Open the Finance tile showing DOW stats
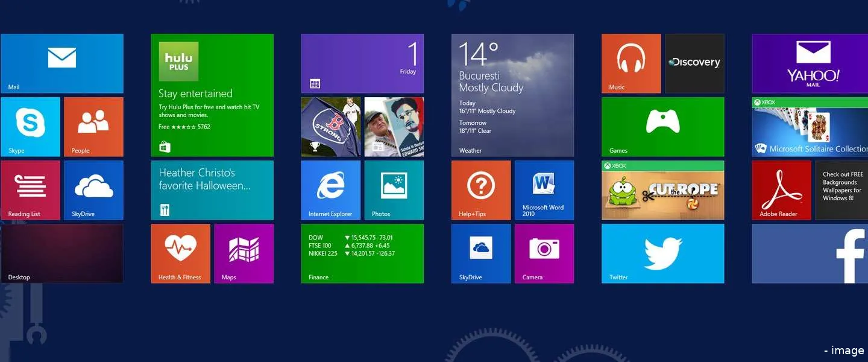This screenshot has height=362, width=868. click(x=362, y=253)
